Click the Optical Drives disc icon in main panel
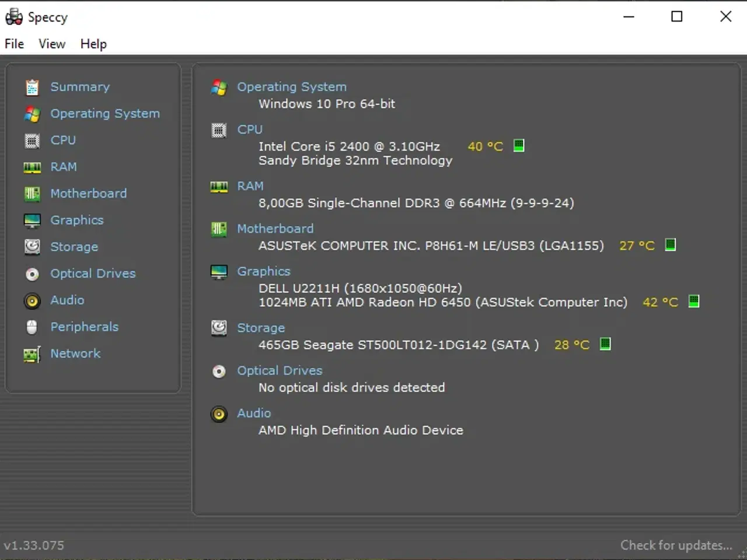This screenshot has height=560, width=747. tap(219, 371)
